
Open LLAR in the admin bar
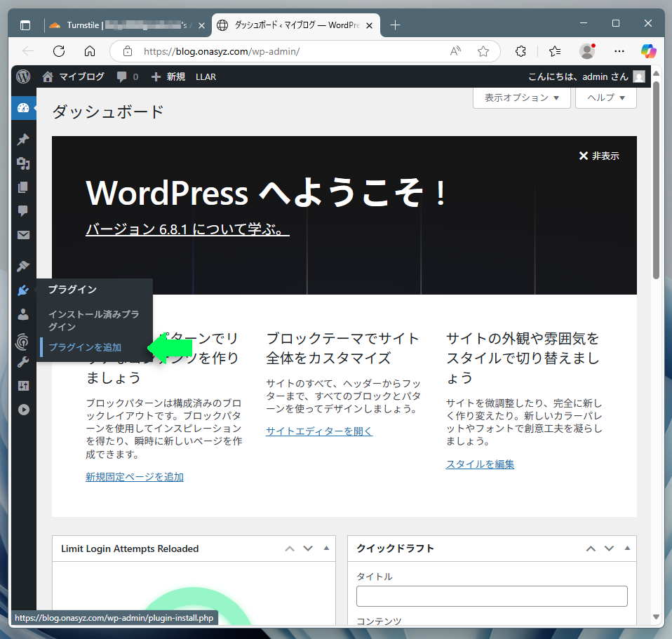(206, 76)
